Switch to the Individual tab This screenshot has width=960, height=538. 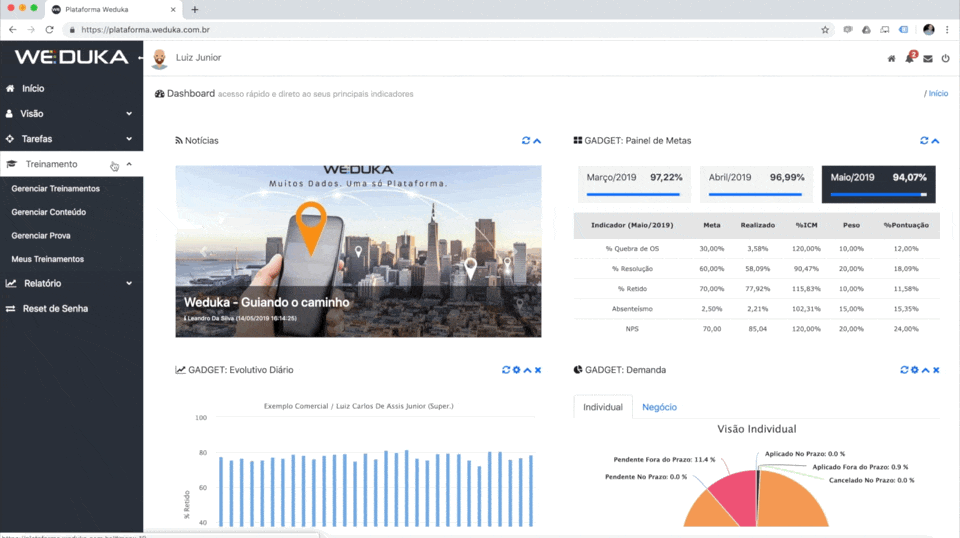(x=602, y=407)
